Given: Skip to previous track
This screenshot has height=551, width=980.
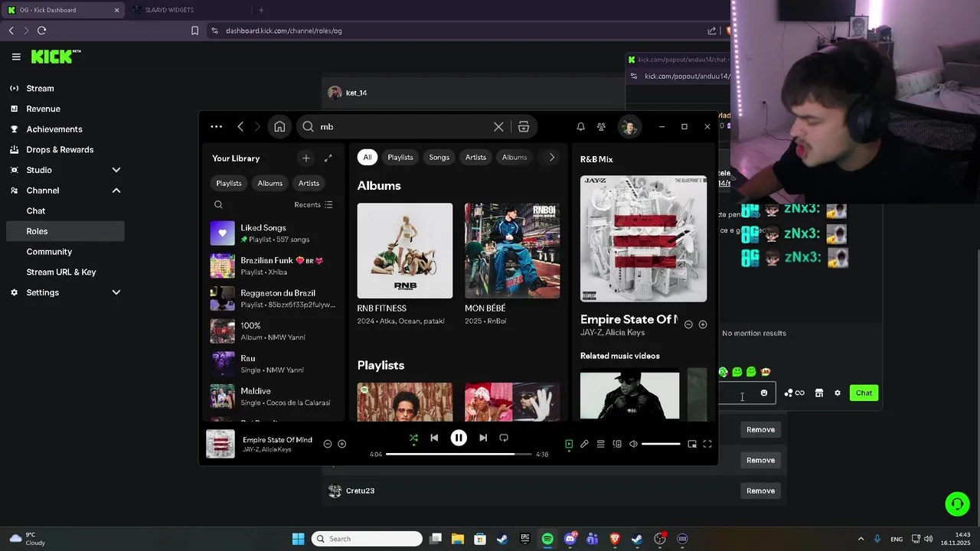Looking at the screenshot, I should click(x=434, y=439).
